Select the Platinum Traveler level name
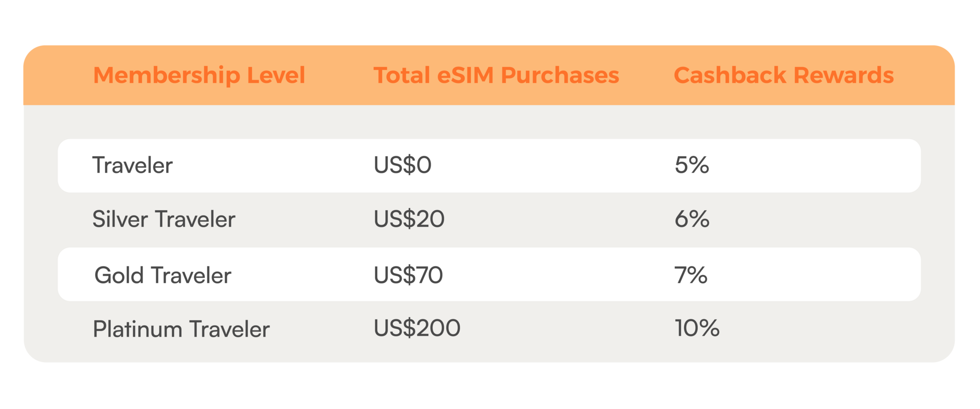Screen dimensions: 980x409 tap(181, 329)
